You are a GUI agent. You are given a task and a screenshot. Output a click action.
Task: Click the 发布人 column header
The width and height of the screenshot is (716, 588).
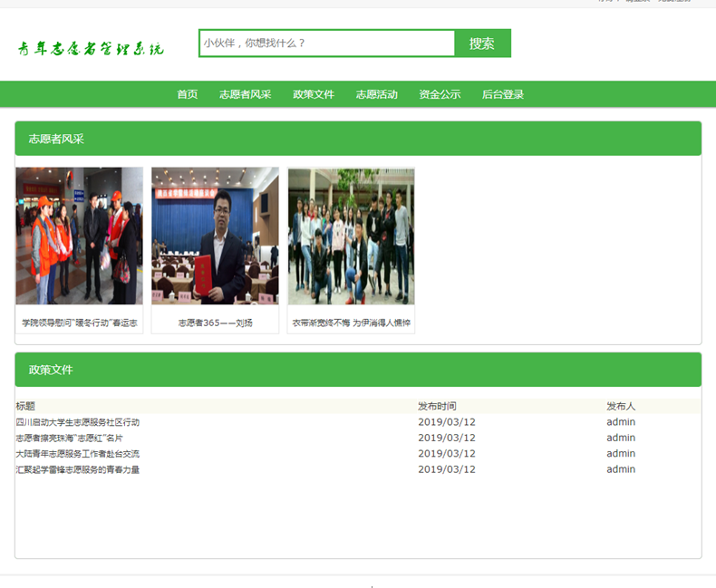[x=621, y=406]
